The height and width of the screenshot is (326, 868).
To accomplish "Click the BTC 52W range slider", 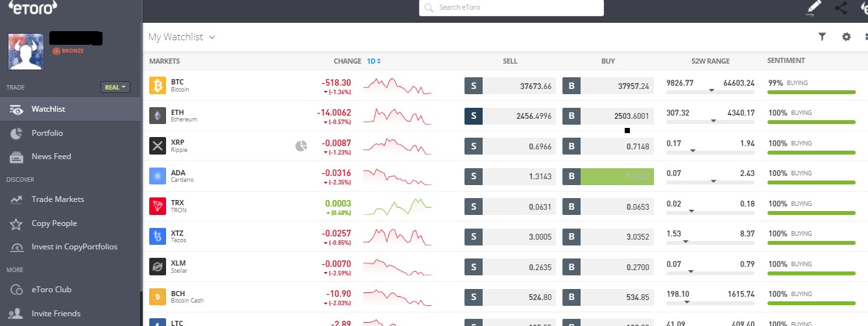I will 710,90.
